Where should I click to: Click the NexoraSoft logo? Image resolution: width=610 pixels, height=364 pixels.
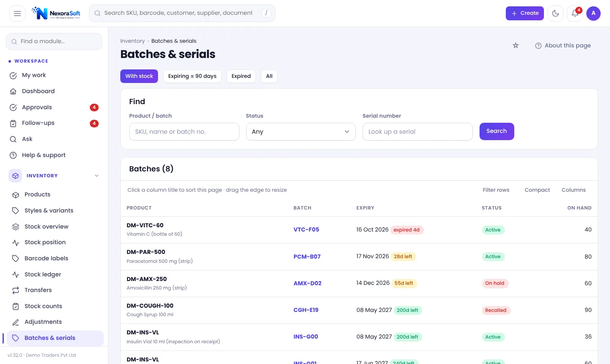pos(56,14)
